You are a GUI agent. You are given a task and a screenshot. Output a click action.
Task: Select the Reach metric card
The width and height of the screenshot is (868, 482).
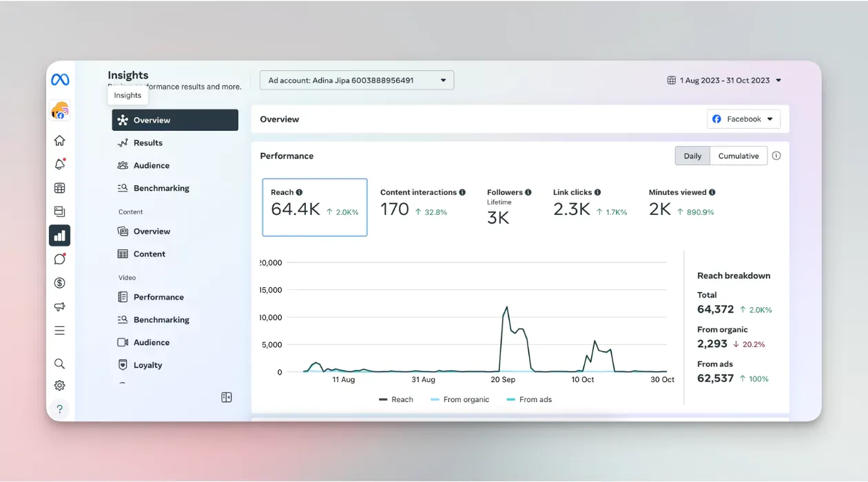pos(315,207)
